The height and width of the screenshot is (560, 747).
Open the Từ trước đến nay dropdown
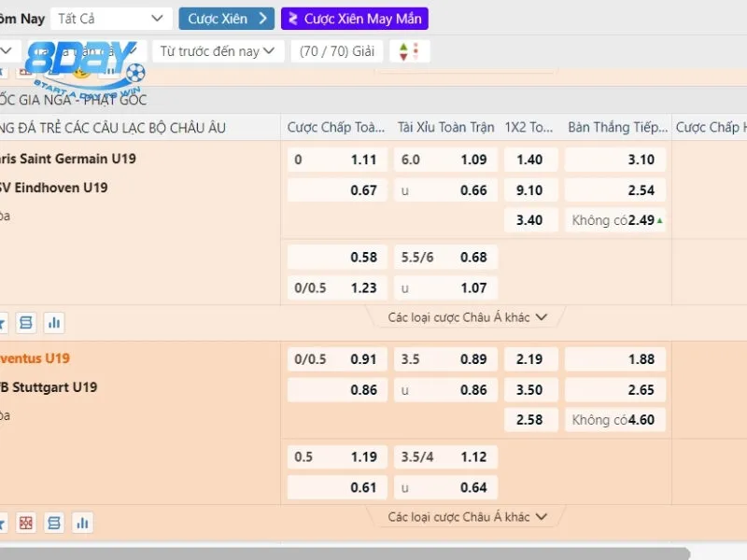218,51
